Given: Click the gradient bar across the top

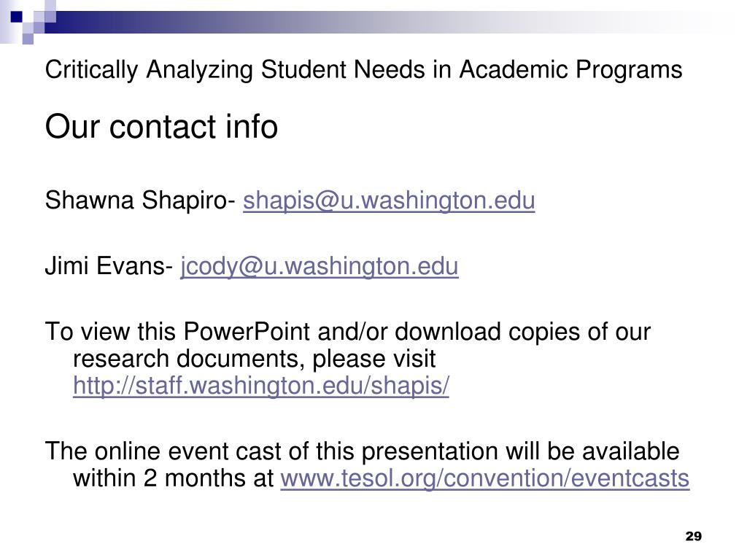Looking at the screenshot, I should (365, 17).
